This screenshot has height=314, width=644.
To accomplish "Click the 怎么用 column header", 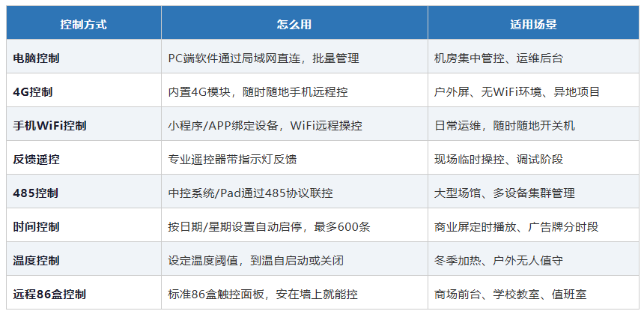I will pyautogui.click(x=294, y=22).
